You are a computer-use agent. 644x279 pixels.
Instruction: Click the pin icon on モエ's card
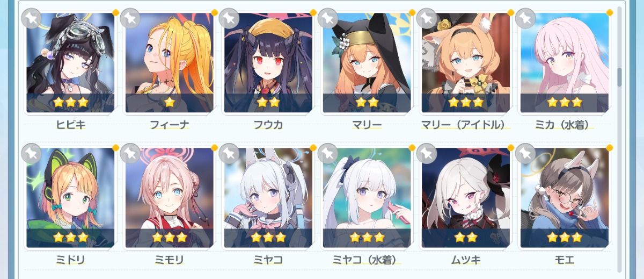pyautogui.click(x=525, y=154)
